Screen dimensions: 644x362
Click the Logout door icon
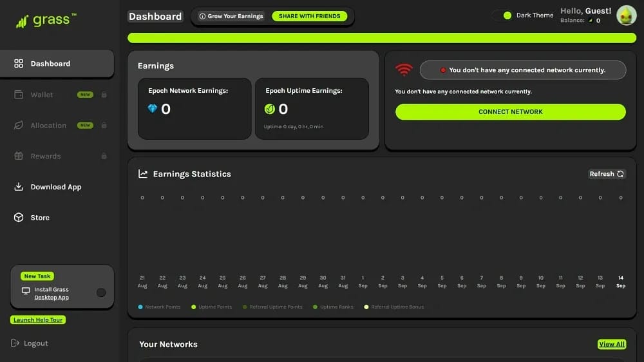click(15, 343)
